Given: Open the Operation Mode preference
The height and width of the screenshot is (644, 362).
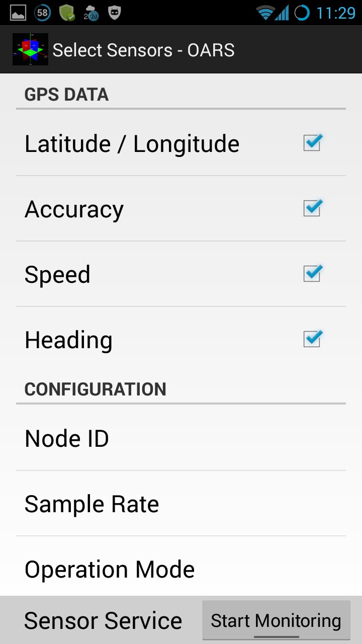Looking at the screenshot, I should (x=181, y=567).
